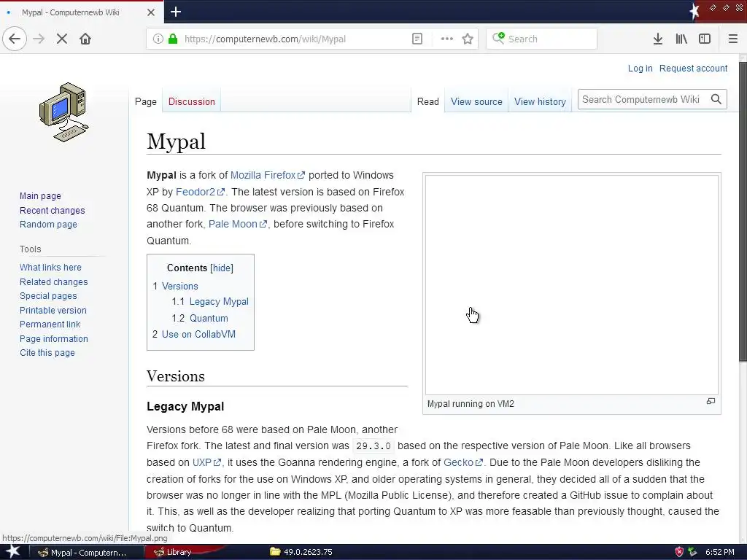Click the Log in link

point(640,68)
